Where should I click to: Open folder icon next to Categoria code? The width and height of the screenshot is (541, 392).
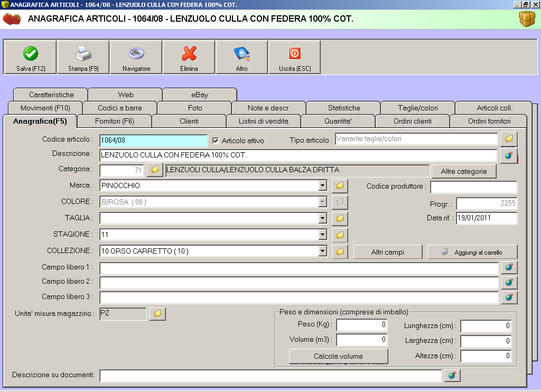pyautogui.click(x=154, y=170)
